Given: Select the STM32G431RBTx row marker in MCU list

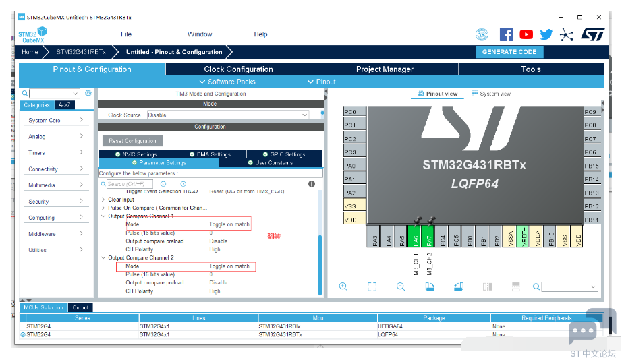Looking at the screenshot, I should tap(23, 334).
